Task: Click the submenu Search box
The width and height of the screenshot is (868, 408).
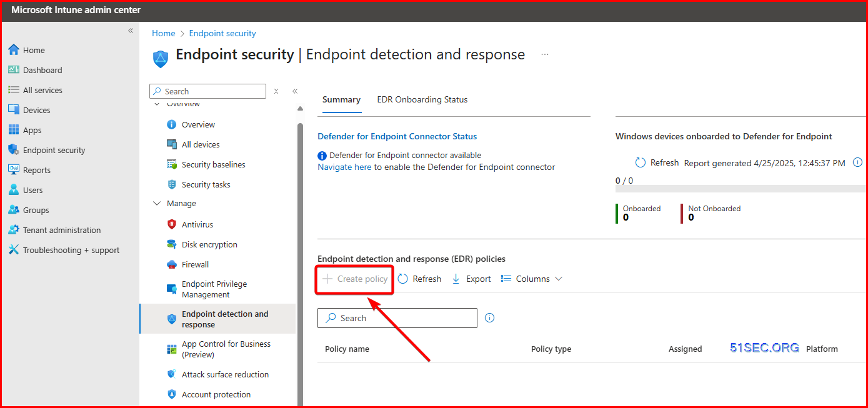Action: click(x=208, y=91)
